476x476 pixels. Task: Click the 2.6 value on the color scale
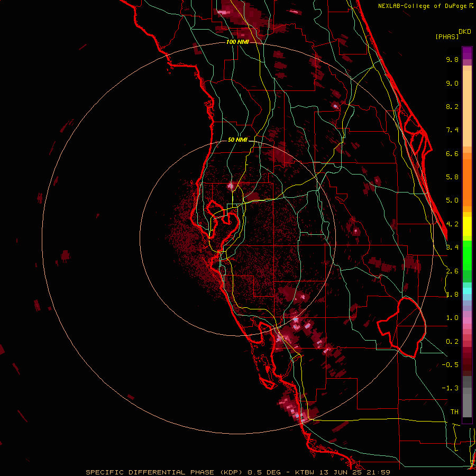tap(452, 271)
